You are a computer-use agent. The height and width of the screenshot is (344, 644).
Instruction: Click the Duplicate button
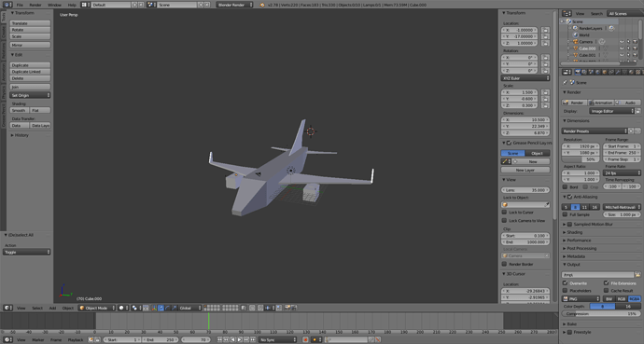pos(30,65)
